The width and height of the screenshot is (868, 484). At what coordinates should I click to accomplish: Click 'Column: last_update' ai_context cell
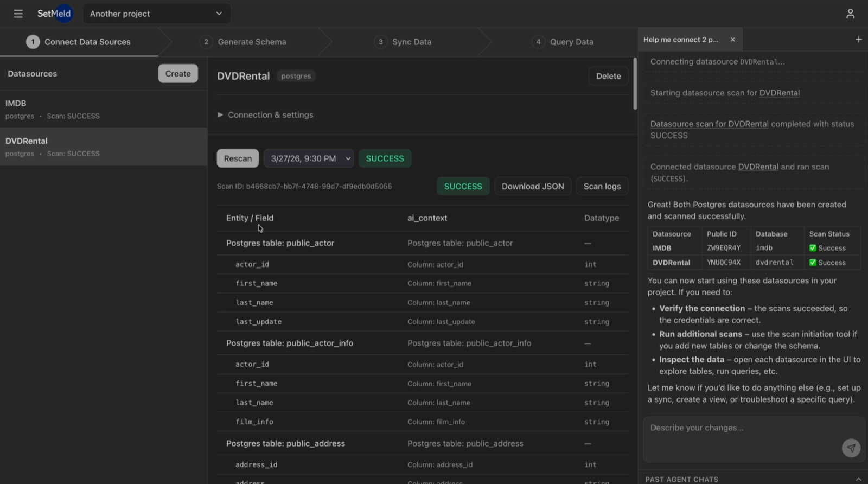coord(441,322)
